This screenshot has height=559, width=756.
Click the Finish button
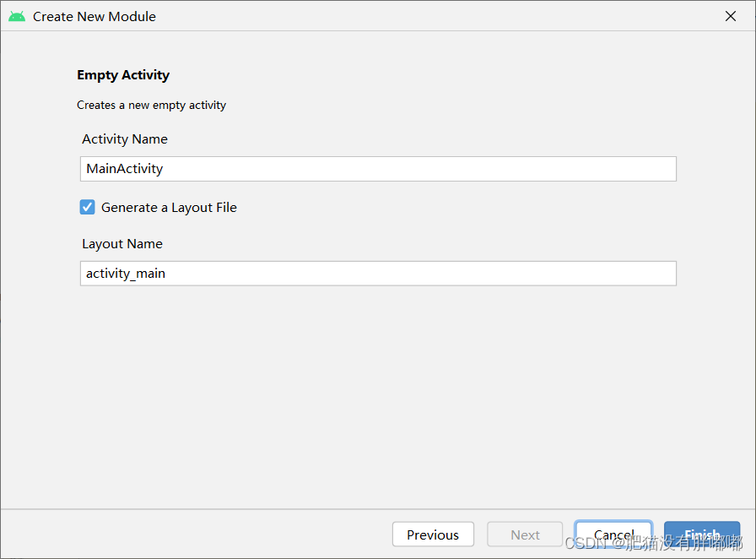pos(702,534)
